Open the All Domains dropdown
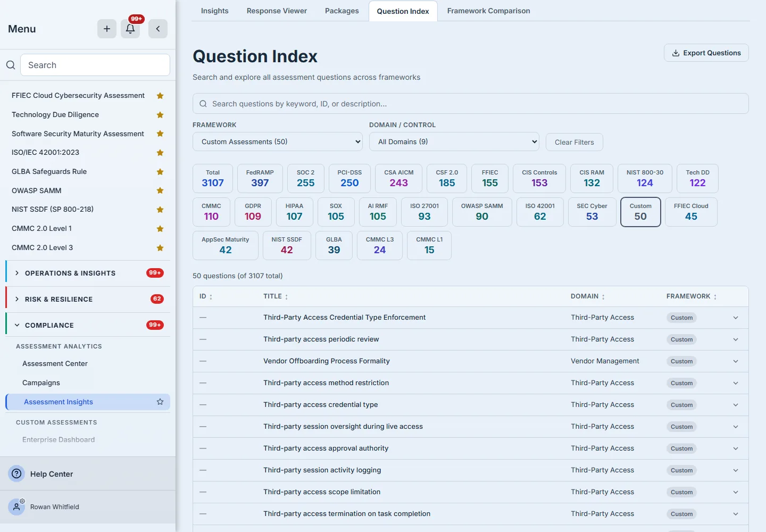766x532 pixels. (454, 142)
